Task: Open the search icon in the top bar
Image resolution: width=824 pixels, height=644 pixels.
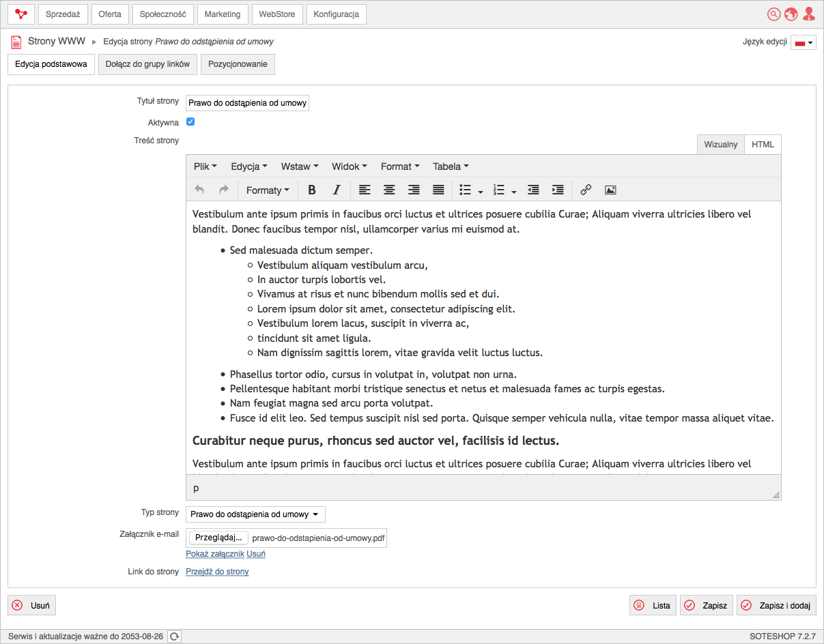Action: tap(773, 14)
